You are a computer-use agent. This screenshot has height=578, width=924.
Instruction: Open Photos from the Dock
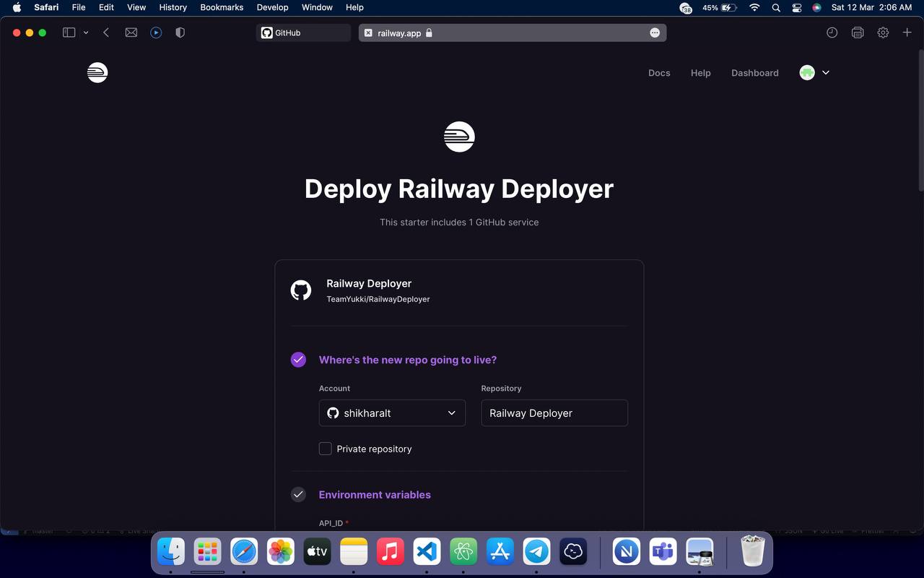coord(281,553)
